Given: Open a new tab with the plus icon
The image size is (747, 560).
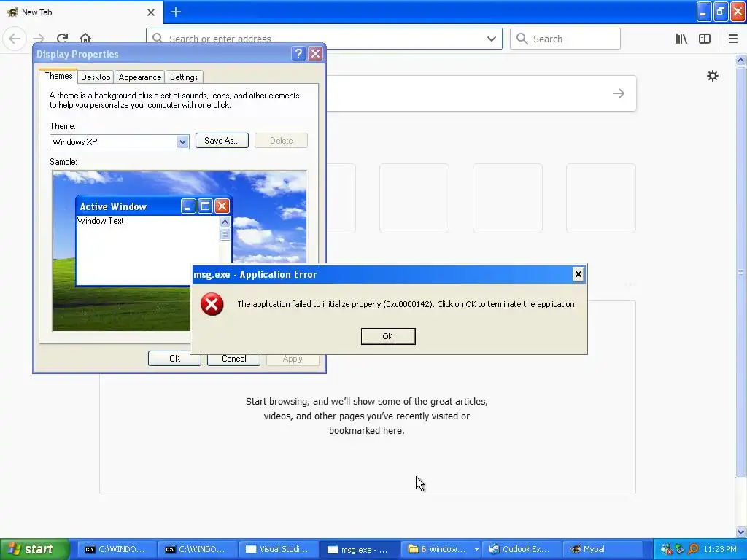Looking at the screenshot, I should (x=176, y=12).
